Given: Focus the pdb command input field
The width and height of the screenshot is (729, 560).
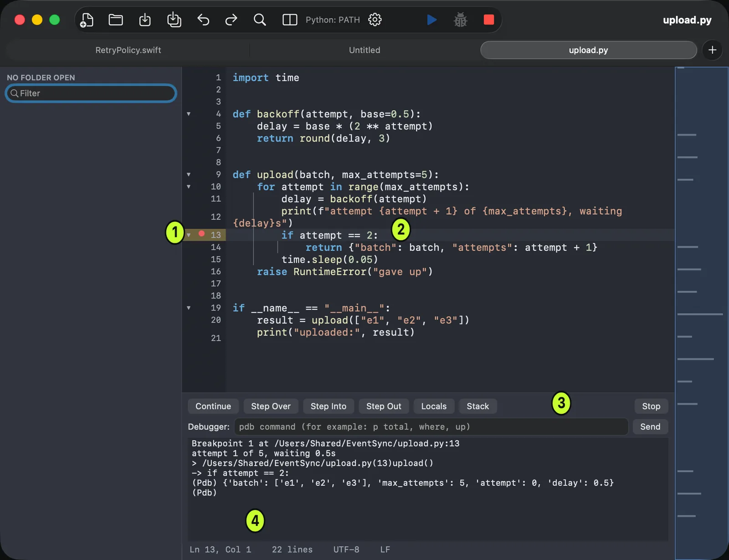Looking at the screenshot, I should (x=431, y=427).
